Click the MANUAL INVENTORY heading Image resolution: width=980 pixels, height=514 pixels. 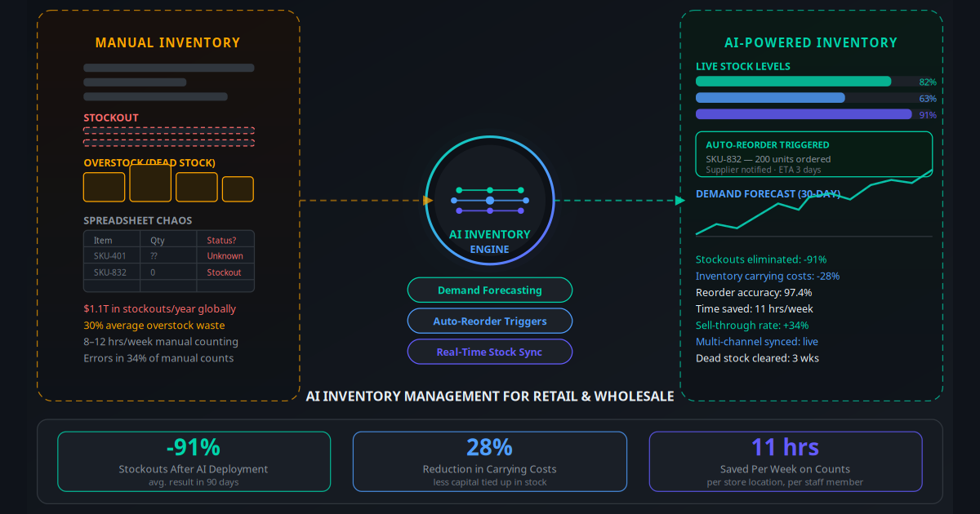[x=168, y=43]
